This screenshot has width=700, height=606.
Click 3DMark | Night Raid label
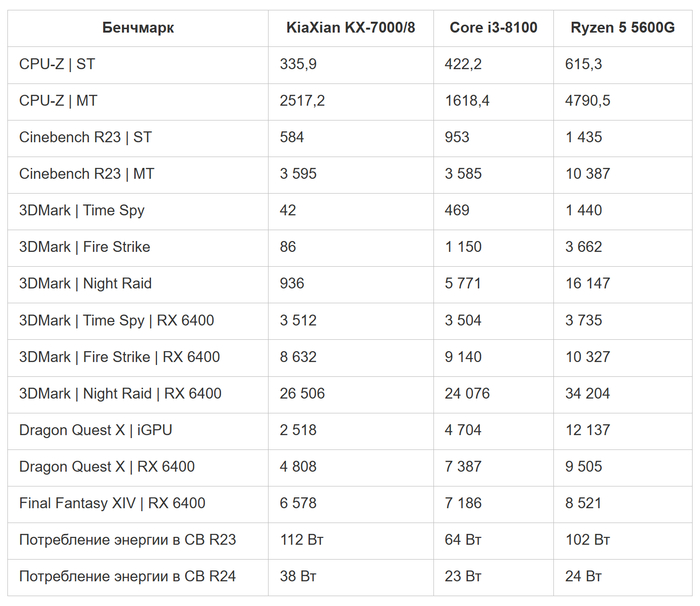click(85, 284)
